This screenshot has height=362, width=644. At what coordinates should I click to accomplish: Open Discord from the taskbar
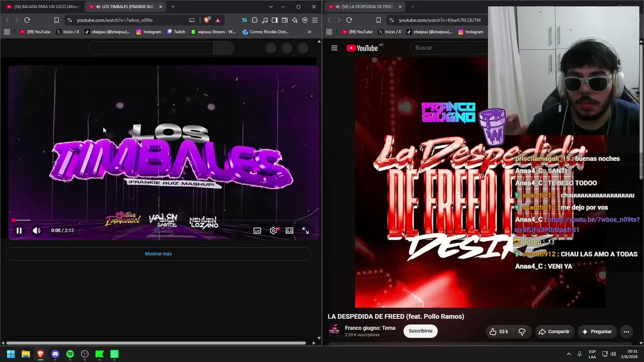pyautogui.click(x=55, y=354)
